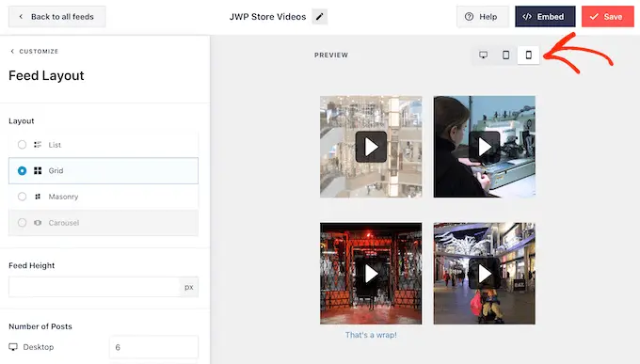Click the Grid layout icon
Screen dimensions: 640x364
[x=38, y=170]
